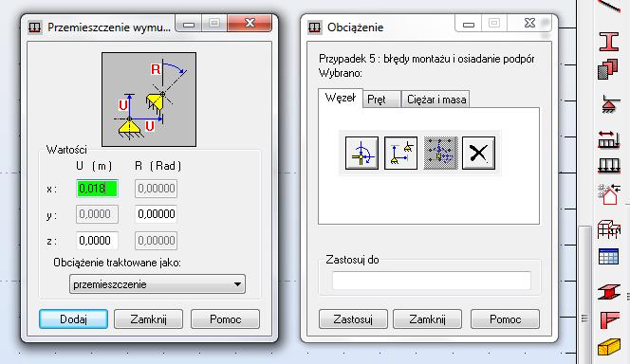
Task: Open the red steel I-profile design icon
Action: pyautogui.click(x=609, y=291)
